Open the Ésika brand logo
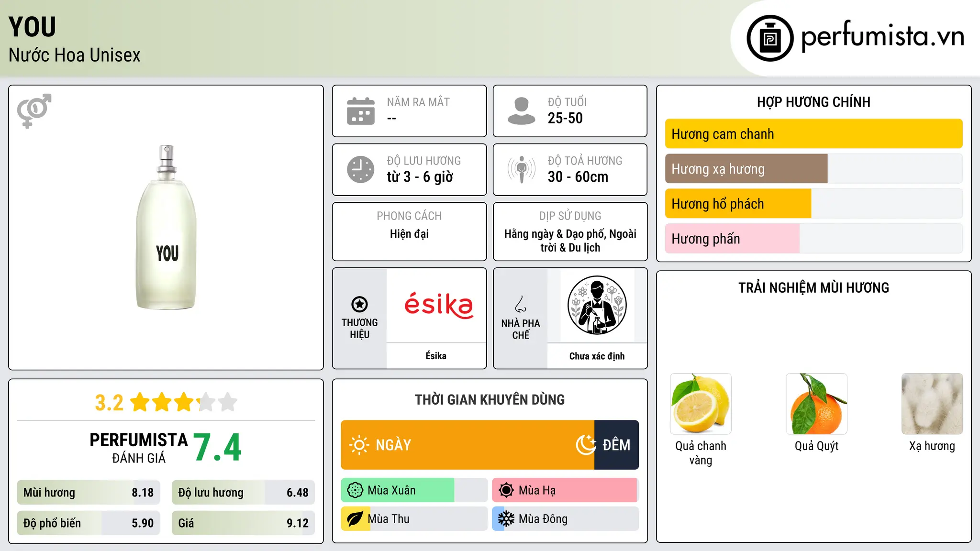This screenshot has height=551, width=980. coord(438,305)
